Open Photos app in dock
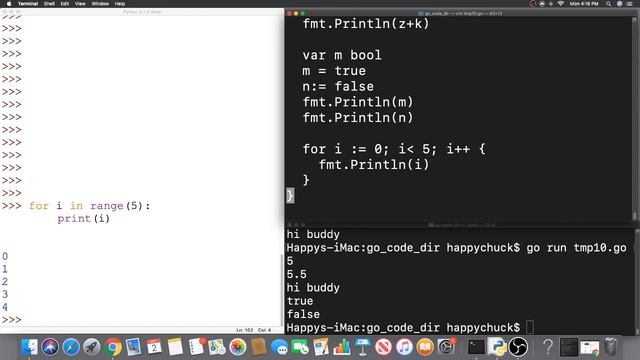This screenshot has width=640, height=360. (x=238, y=347)
